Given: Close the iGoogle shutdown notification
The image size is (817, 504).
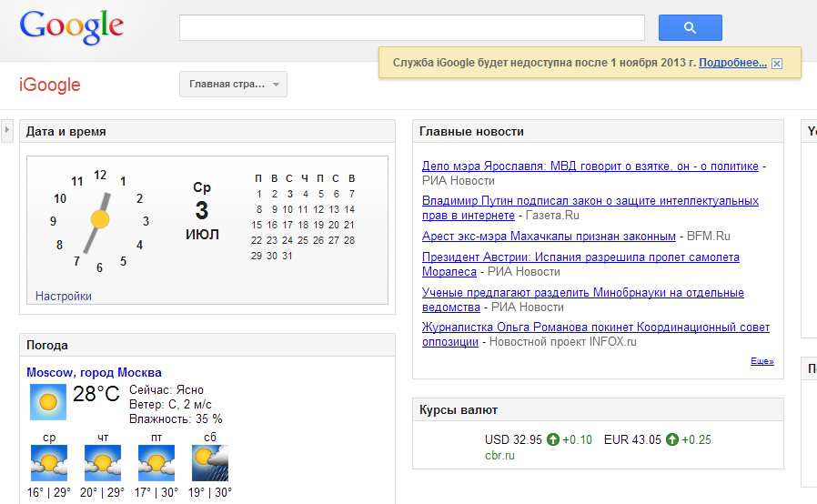Looking at the screenshot, I should pos(776,64).
